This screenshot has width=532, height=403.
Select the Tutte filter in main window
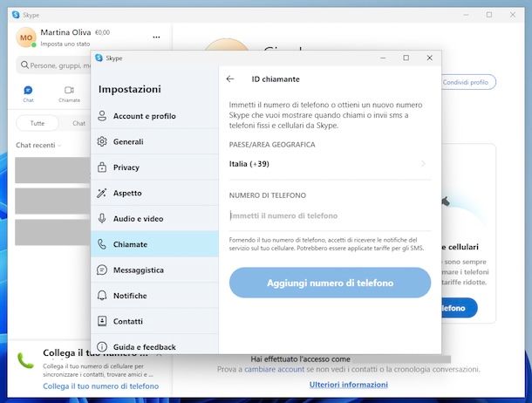pyautogui.click(x=38, y=123)
